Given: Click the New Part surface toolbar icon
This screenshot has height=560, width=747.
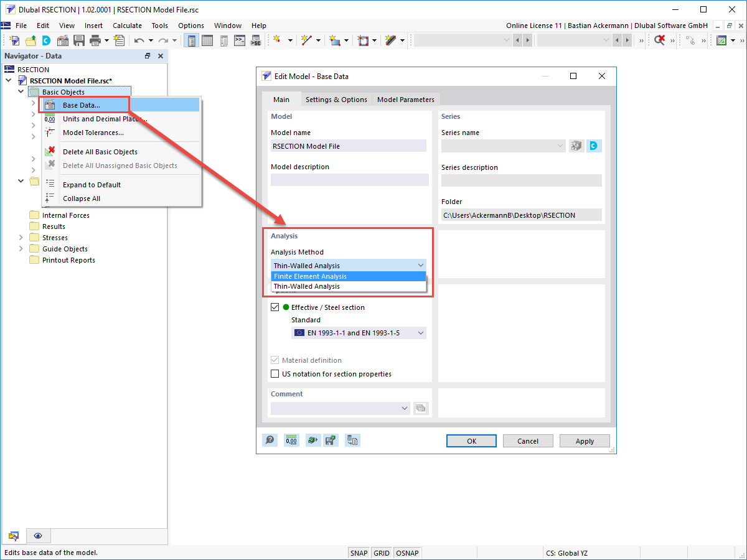Looking at the screenshot, I should coord(335,40).
